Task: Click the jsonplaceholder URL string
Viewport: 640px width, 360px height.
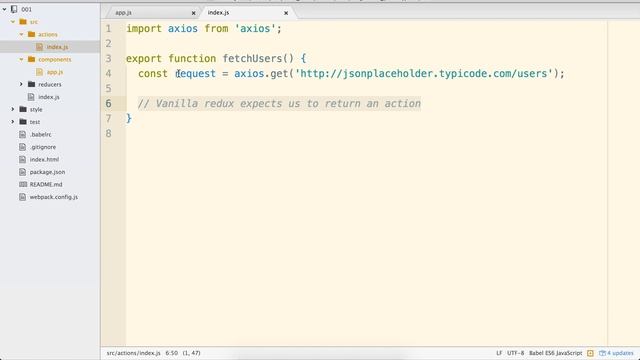Action: coord(424,73)
